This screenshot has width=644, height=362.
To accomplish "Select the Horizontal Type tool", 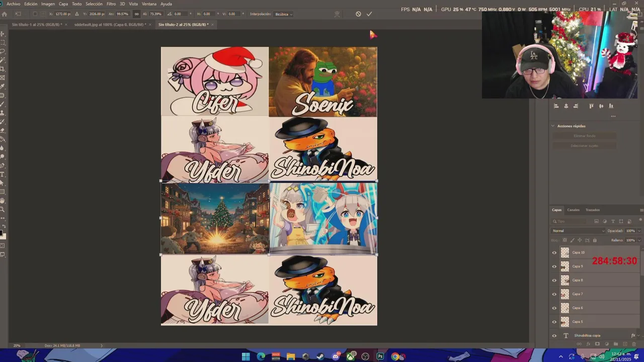I will pyautogui.click(x=3, y=174).
